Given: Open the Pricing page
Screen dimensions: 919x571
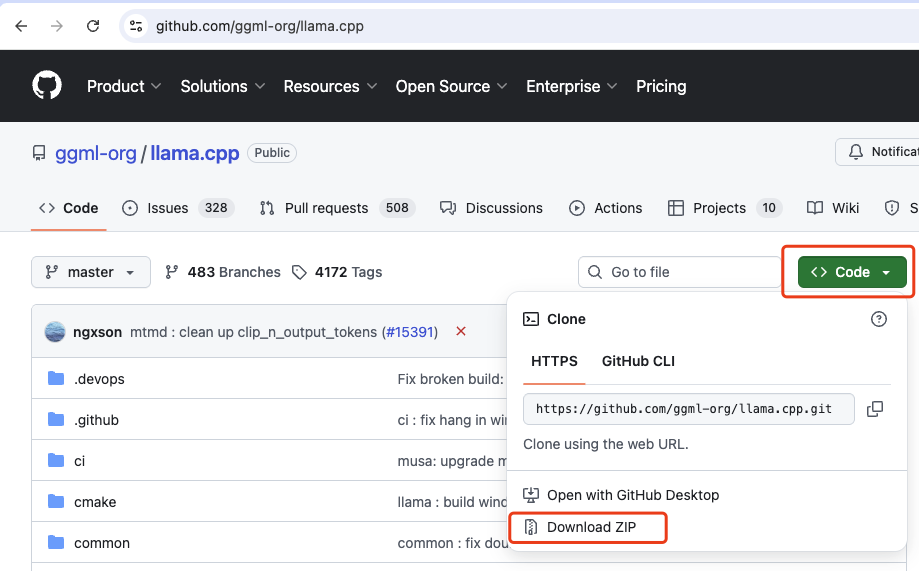Looking at the screenshot, I should coord(661,86).
